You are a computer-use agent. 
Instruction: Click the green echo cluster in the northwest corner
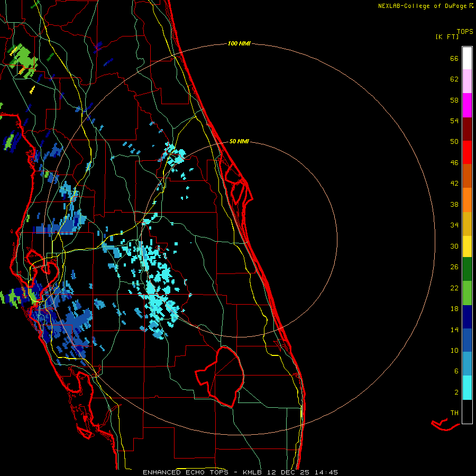[x=23, y=61]
